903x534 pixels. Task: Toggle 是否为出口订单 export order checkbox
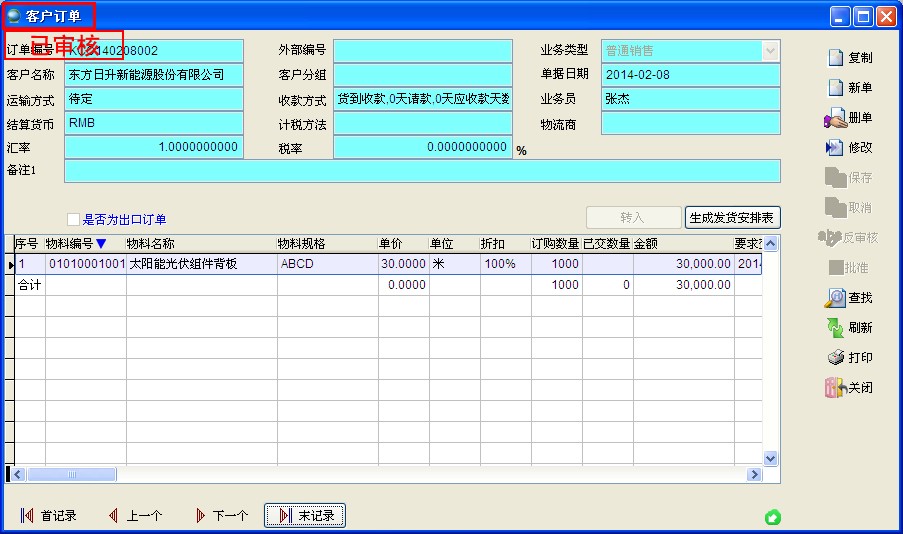click(x=73, y=219)
